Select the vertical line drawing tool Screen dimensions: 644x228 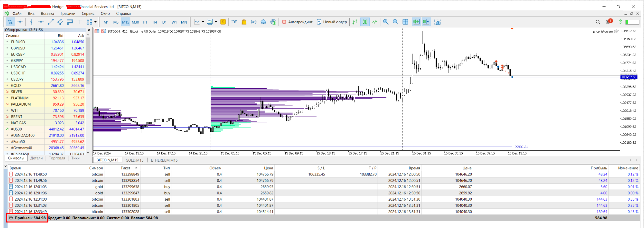pyautogui.click(x=31, y=22)
